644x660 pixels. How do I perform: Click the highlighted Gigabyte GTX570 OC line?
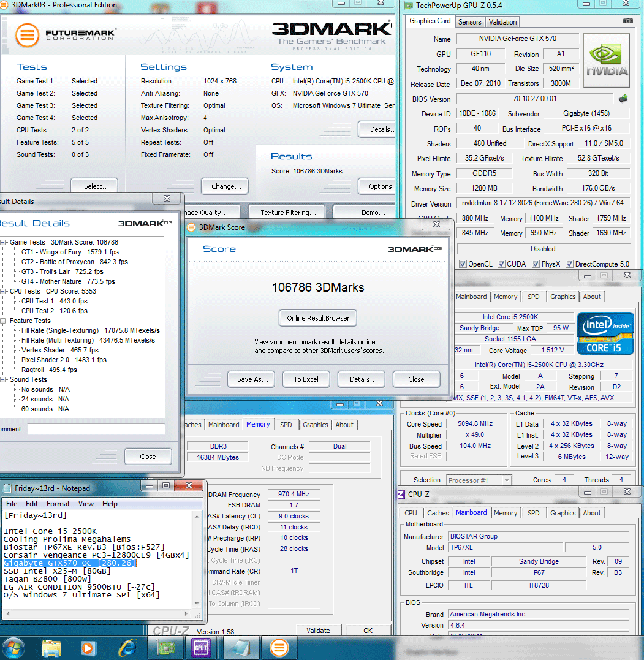70,563
